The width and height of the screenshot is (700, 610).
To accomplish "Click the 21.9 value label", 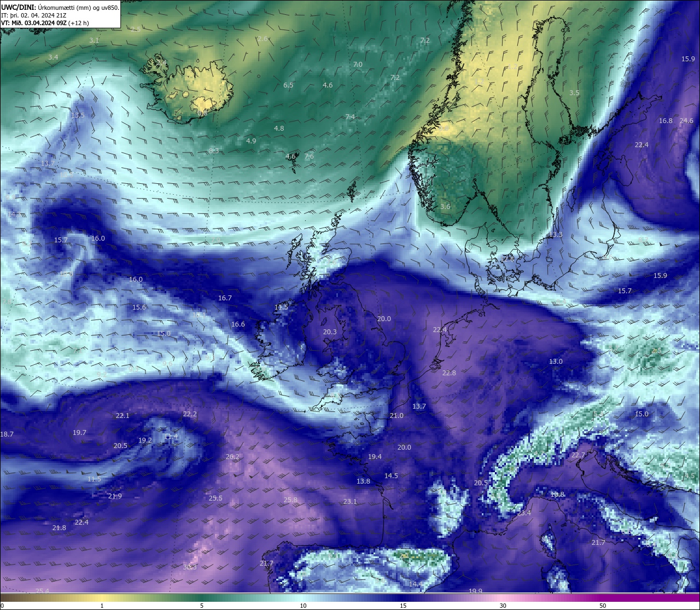I will [115, 496].
